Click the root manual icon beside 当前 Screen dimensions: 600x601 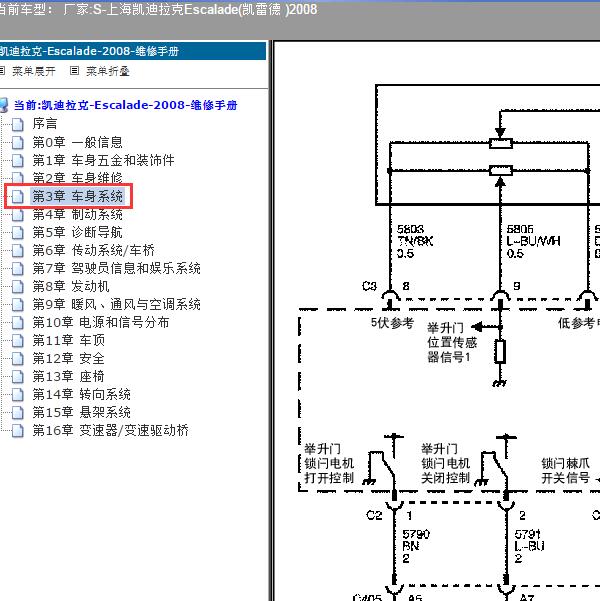[x=3, y=105]
